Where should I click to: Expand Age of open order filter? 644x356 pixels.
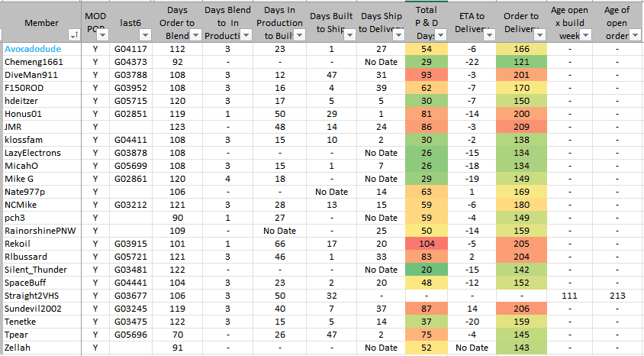[x=634, y=35]
